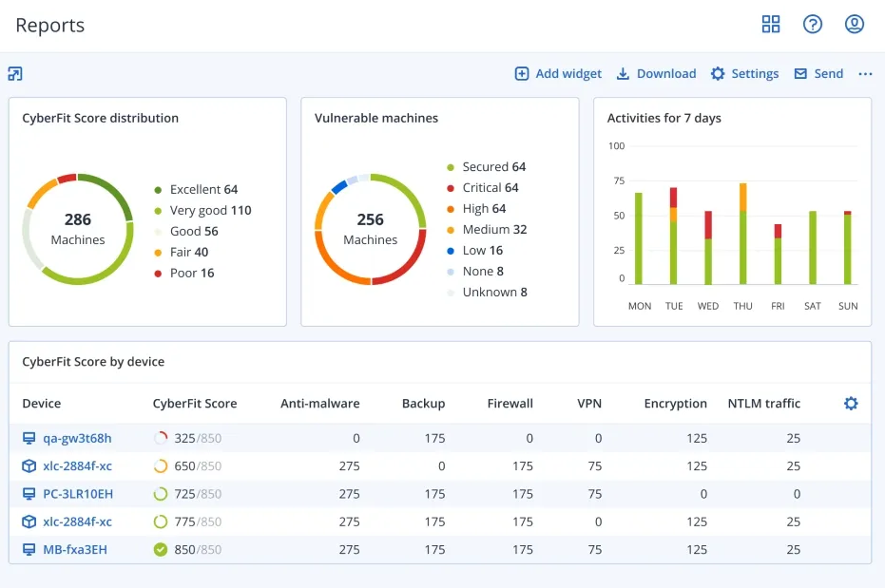Click the THU activity bar
885x588 pixels.
click(x=742, y=234)
